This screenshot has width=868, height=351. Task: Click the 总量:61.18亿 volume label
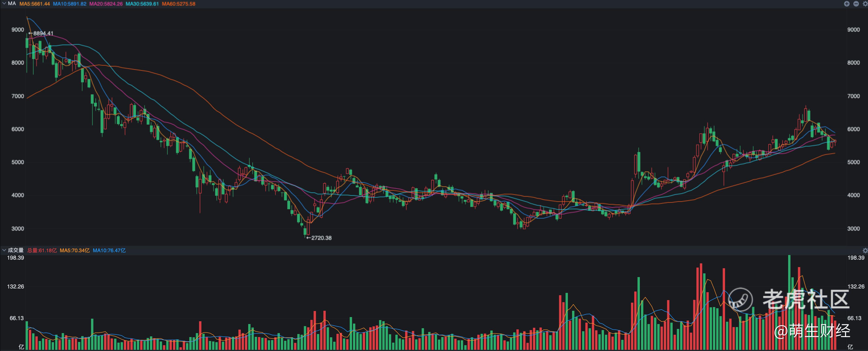click(x=42, y=250)
